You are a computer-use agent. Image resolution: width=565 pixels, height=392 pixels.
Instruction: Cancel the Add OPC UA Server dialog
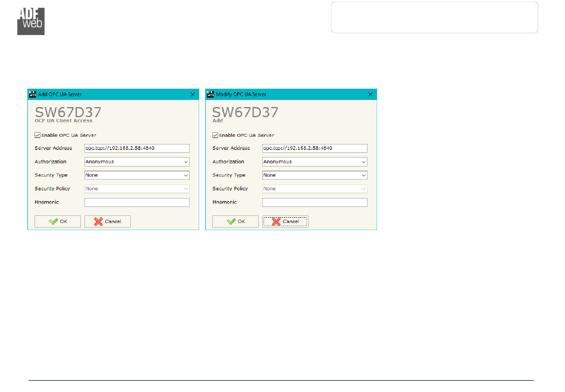108,222
